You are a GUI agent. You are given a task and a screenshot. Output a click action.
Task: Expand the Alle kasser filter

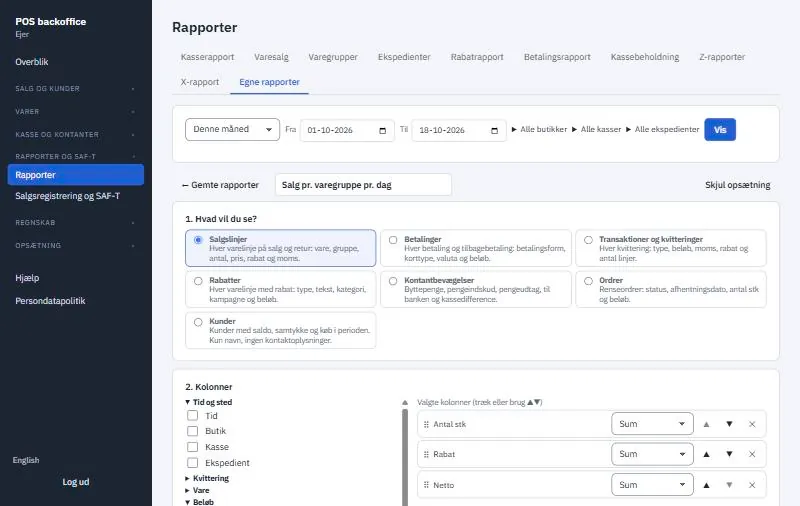pyautogui.click(x=596, y=130)
